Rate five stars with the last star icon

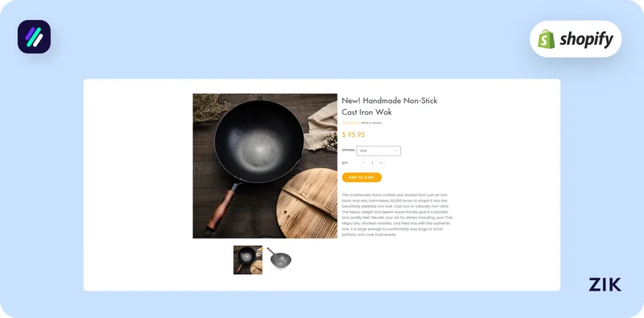click(359, 123)
